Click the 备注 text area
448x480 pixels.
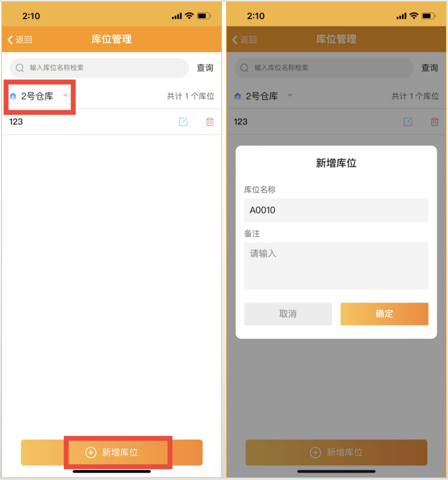click(336, 266)
